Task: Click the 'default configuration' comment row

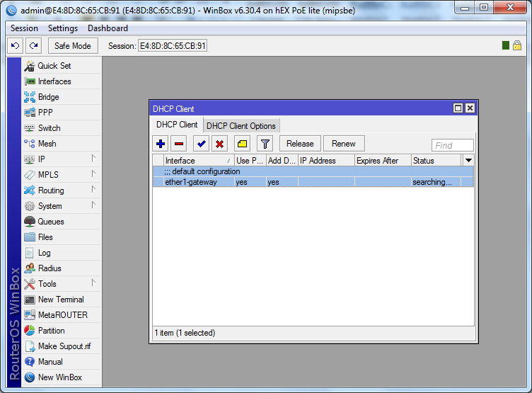Action: point(313,171)
